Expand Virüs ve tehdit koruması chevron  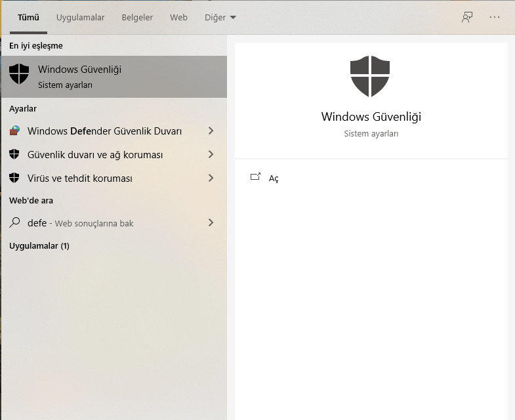(211, 178)
